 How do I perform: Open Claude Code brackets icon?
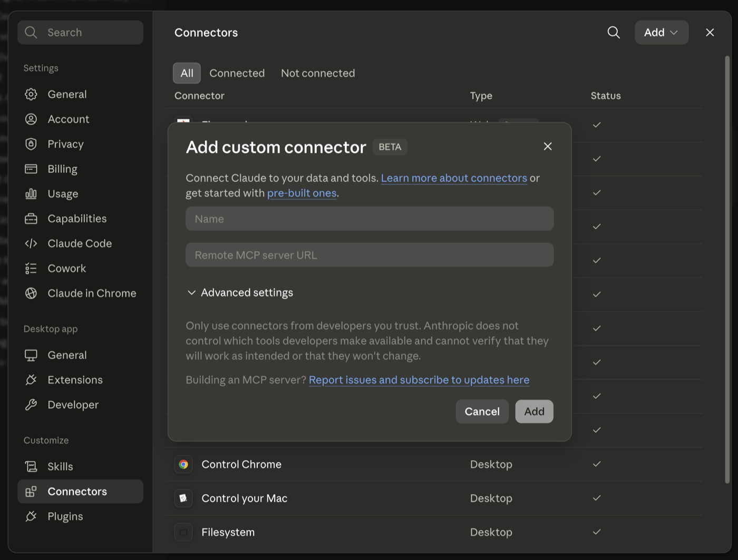click(x=31, y=243)
